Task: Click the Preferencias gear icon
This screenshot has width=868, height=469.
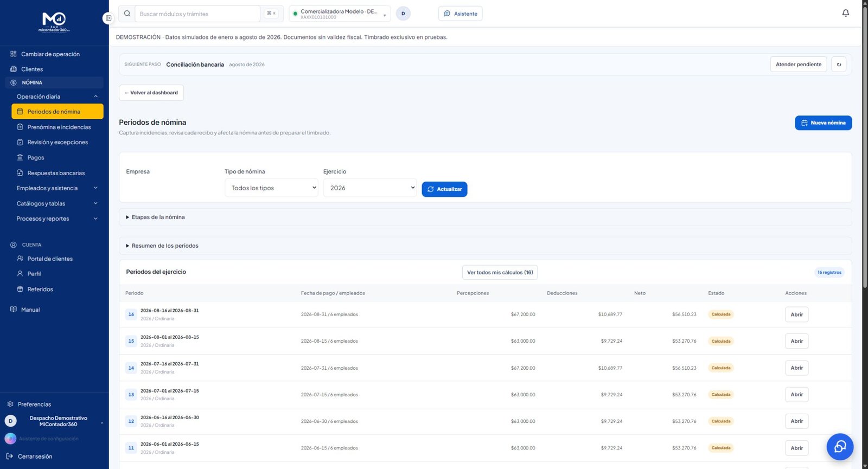Action: tap(10, 404)
